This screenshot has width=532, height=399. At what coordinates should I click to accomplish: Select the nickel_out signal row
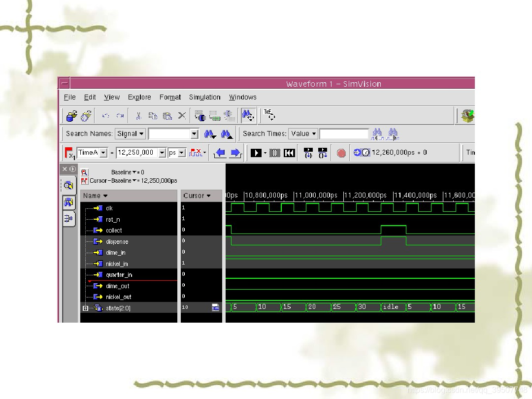coord(129,297)
